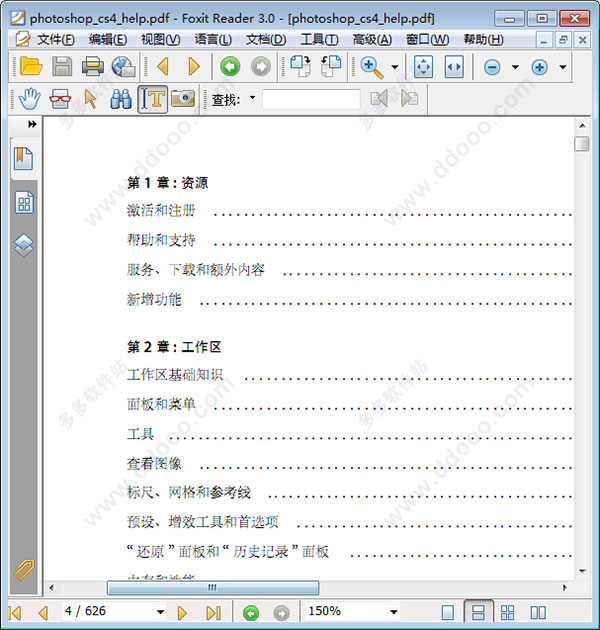Open the 文件(F) menu
This screenshot has height=630, width=600.
[56, 39]
